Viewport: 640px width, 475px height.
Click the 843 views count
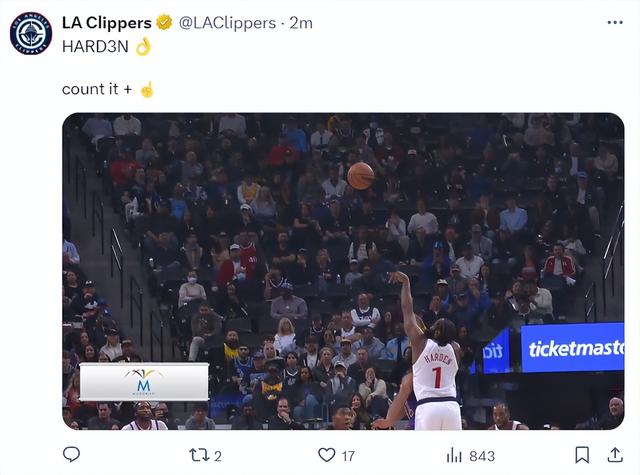pyautogui.click(x=482, y=456)
